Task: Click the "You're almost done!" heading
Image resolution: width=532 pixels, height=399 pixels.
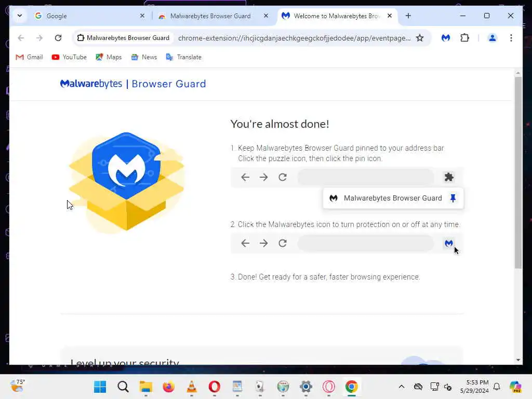Action: click(x=280, y=124)
